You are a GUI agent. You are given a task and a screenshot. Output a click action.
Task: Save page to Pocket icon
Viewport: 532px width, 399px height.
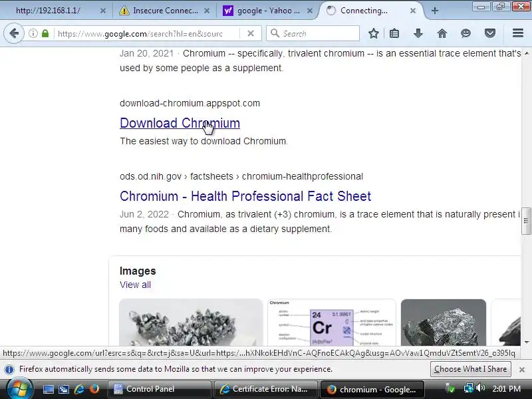490,33
